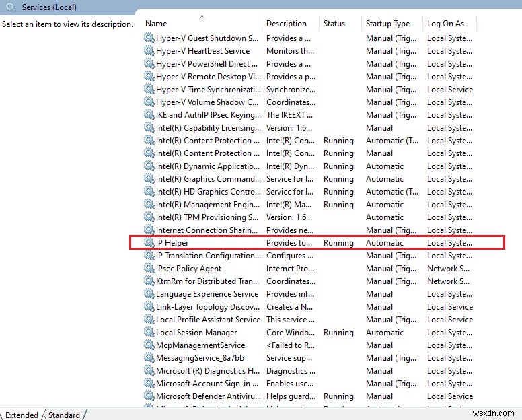Click the gear icon of Internet Connection Sharing
The height and width of the screenshot is (420, 522).
tap(149, 230)
